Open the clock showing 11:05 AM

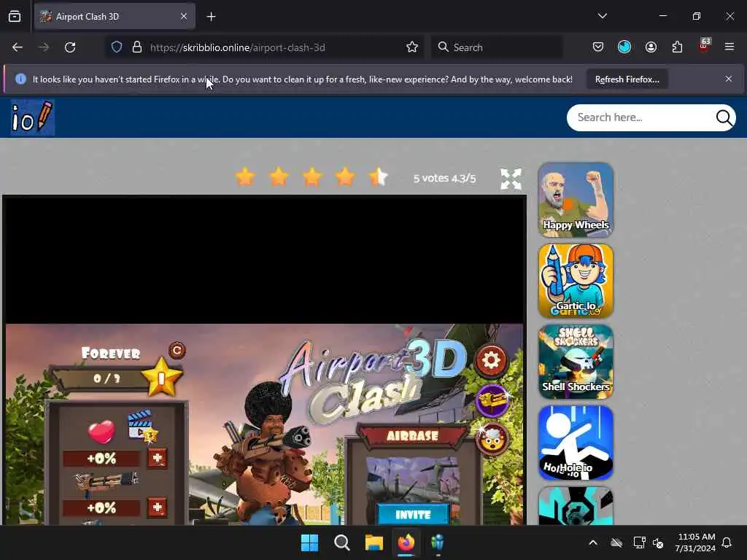coord(695,542)
